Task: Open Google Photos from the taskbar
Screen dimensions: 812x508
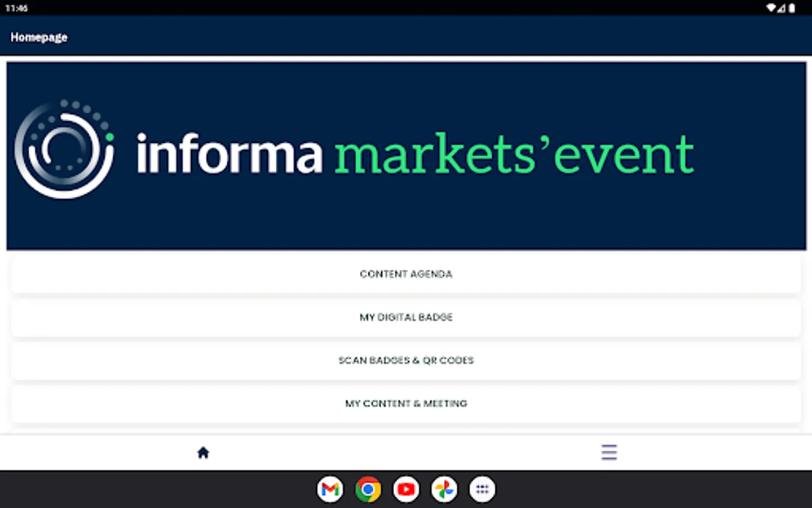Action: [444, 489]
